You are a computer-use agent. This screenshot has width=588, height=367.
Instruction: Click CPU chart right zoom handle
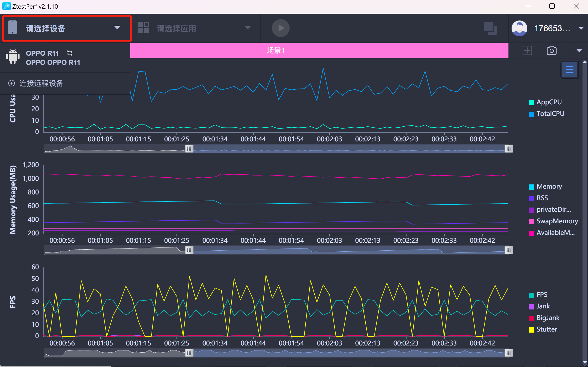(x=508, y=149)
